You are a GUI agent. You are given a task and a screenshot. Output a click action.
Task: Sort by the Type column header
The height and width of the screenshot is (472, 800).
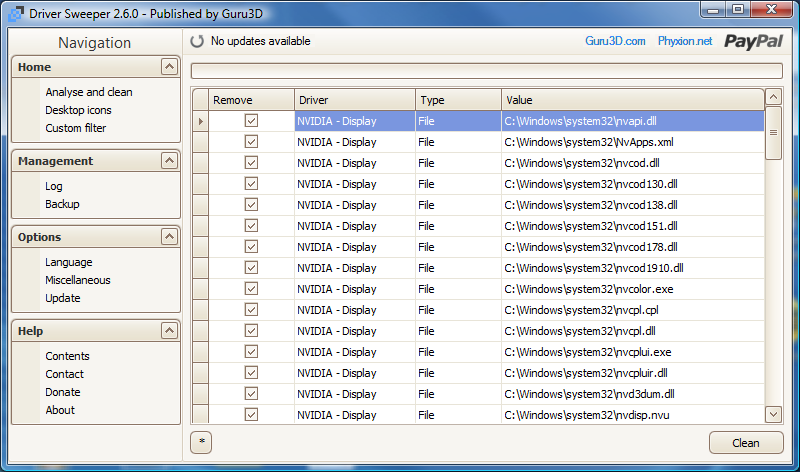[459, 100]
